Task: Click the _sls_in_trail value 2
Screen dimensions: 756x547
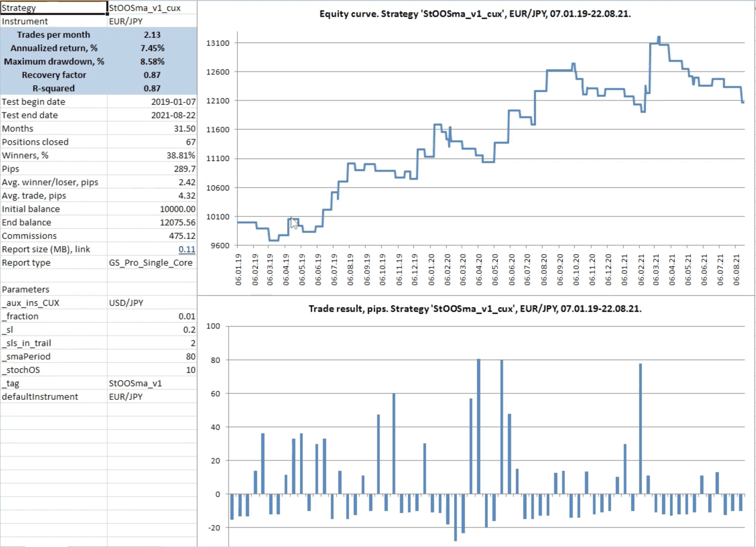Action: [x=152, y=343]
